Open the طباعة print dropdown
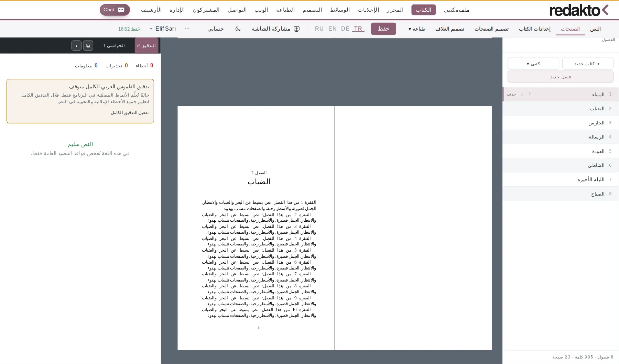This screenshot has width=619, height=364. click(417, 29)
